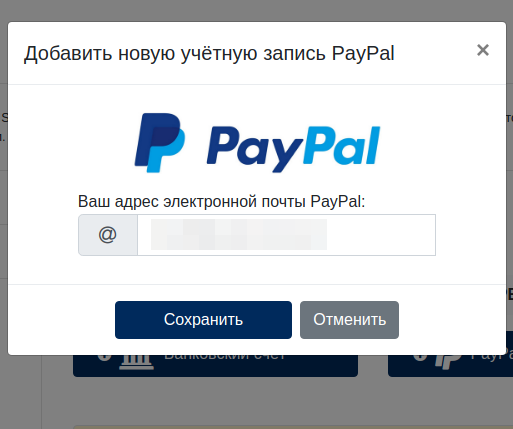The height and width of the screenshot is (429, 513).
Task: Save the PayPal account with Сохранить
Action: pos(203,320)
